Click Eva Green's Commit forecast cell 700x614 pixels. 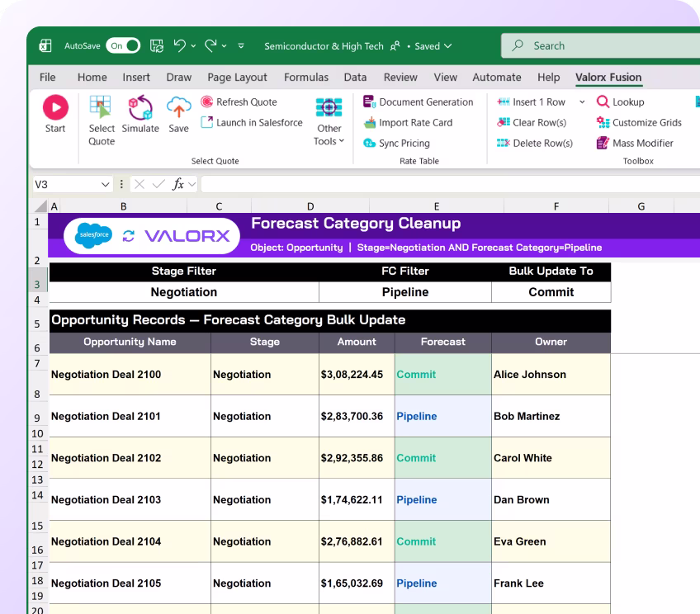tap(442, 541)
